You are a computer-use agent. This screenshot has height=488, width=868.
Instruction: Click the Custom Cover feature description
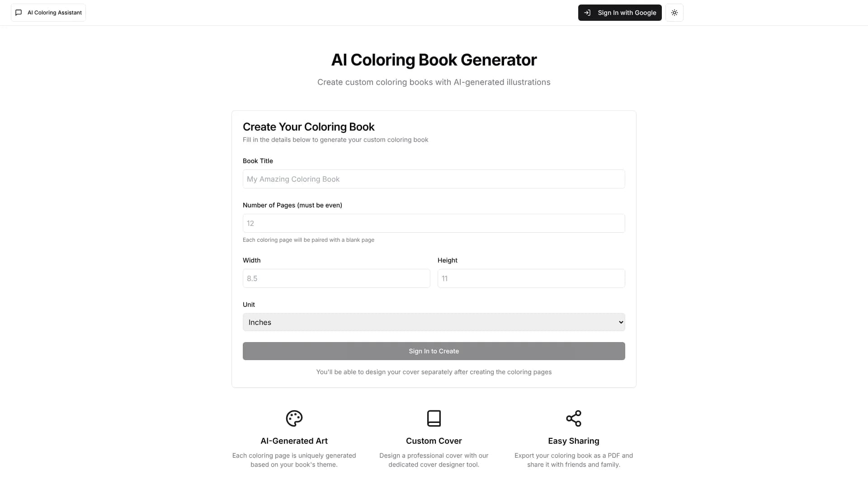(x=434, y=460)
